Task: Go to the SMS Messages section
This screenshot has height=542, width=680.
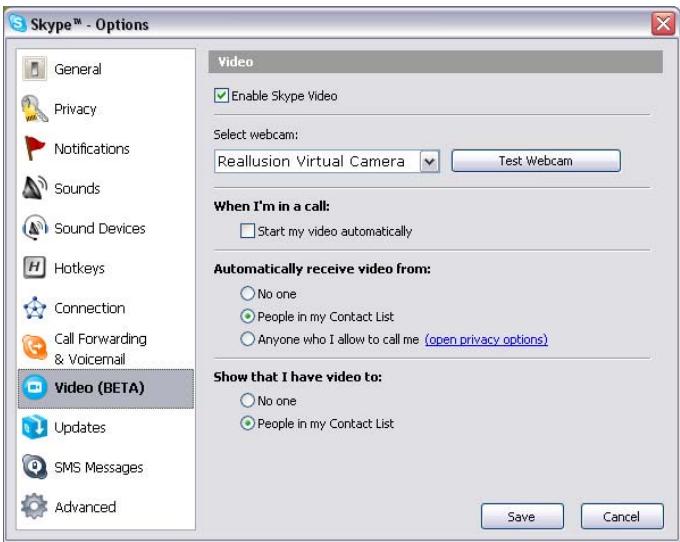Action: point(106,467)
